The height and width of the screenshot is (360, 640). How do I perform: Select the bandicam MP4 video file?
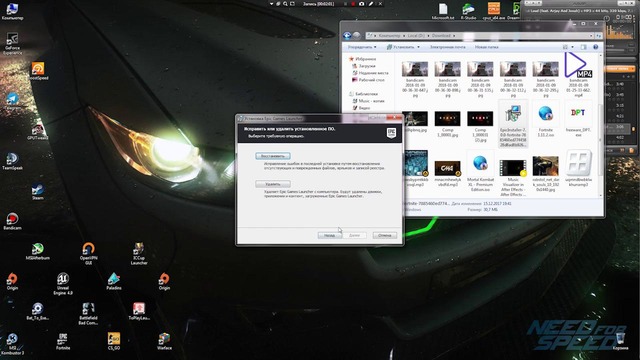pyautogui.click(x=578, y=75)
